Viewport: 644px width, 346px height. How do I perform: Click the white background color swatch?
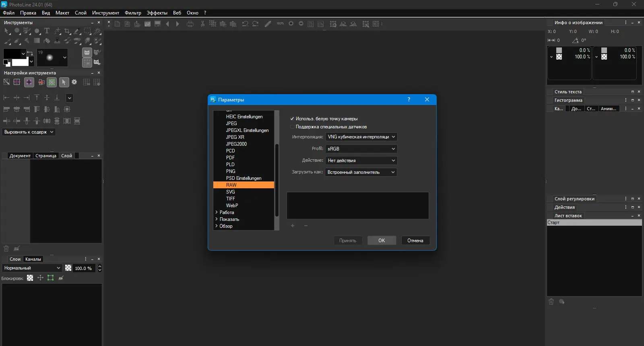pyautogui.click(x=20, y=62)
